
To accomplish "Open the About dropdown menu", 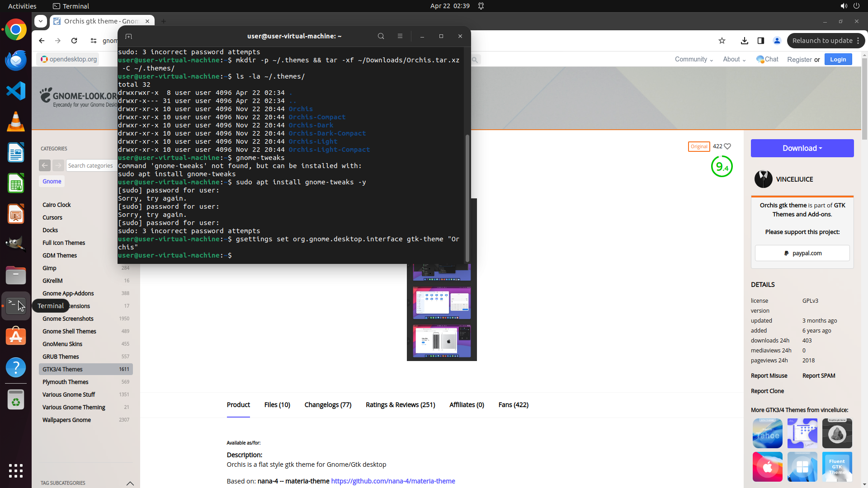I will click(734, 59).
